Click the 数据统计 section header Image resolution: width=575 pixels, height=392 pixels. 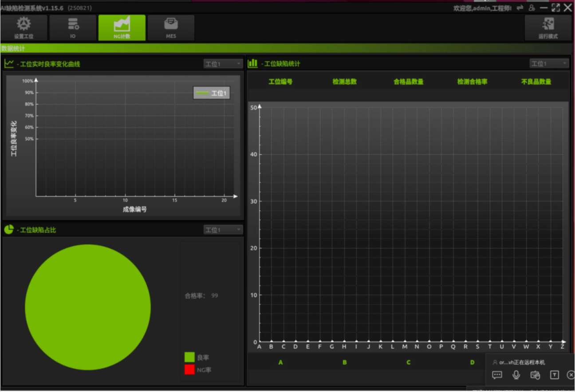coord(13,48)
